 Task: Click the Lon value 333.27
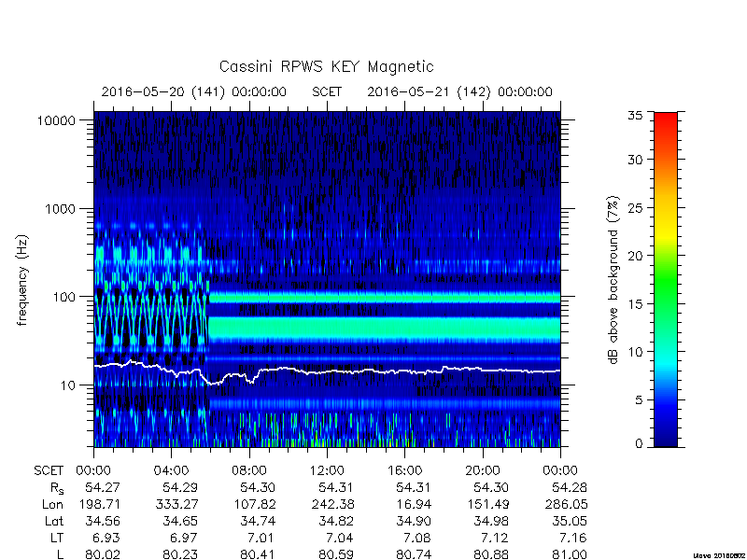pyautogui.click(x=176, y=504)
